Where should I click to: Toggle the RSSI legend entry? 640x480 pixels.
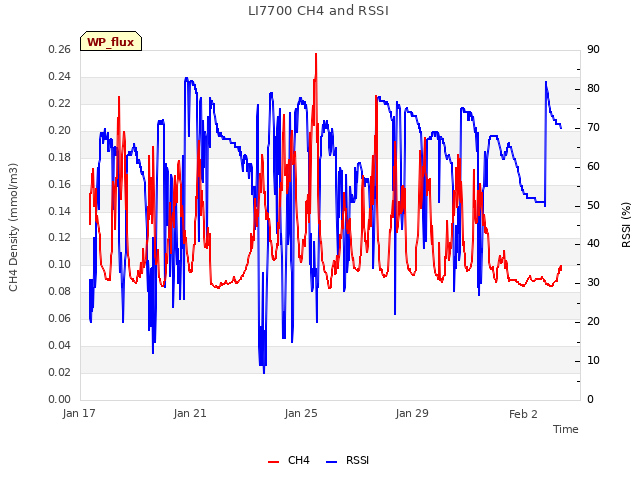(x=347, y=460)
